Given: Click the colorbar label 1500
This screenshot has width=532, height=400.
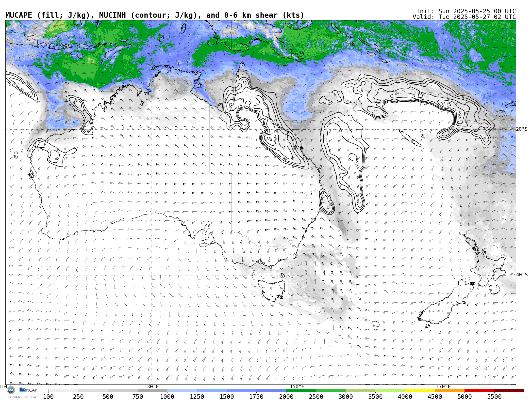Looking at the screenshot, I should [x=227, y=397].
